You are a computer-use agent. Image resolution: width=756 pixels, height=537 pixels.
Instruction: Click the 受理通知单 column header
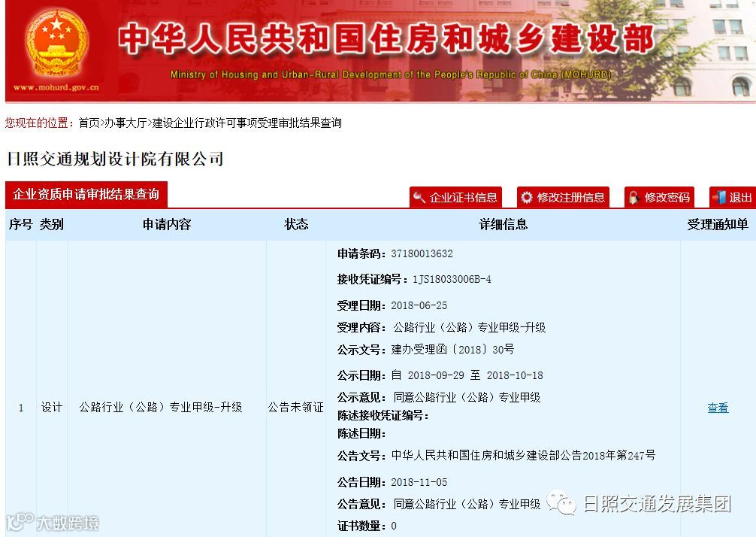coord(718,224)
